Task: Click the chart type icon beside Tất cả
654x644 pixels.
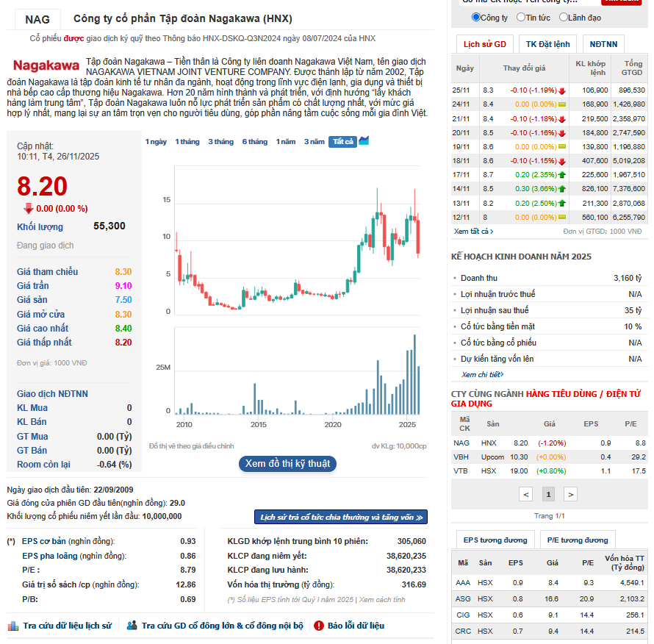Action: click(364, 140)
